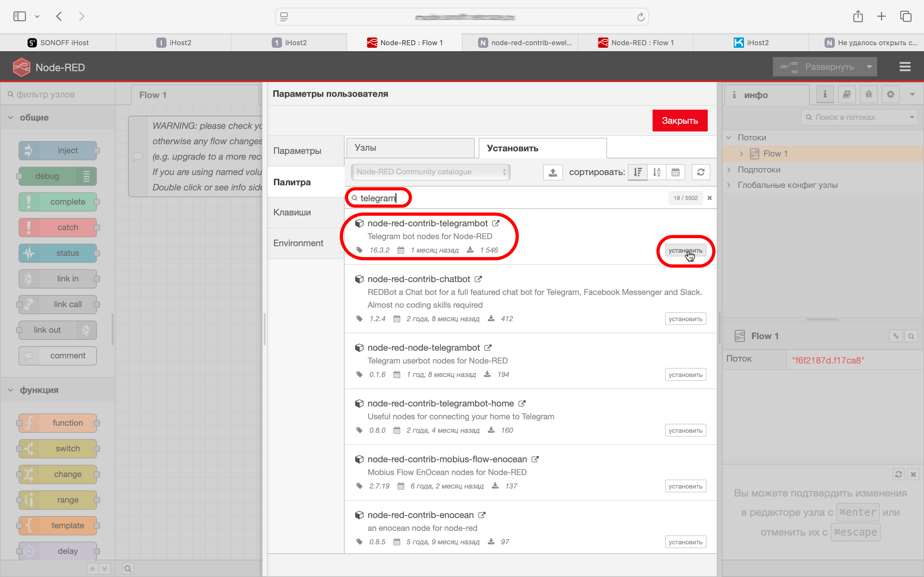This screenshot has width=924, height=577.
Task: Open the Deploy dropdown arrow
Action: coord(869,67)
